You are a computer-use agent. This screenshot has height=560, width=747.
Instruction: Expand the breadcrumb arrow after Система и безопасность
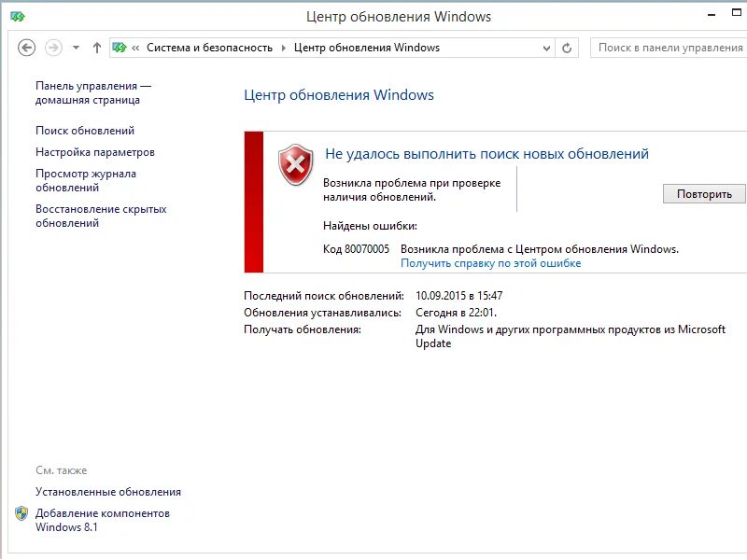(284, 48)
